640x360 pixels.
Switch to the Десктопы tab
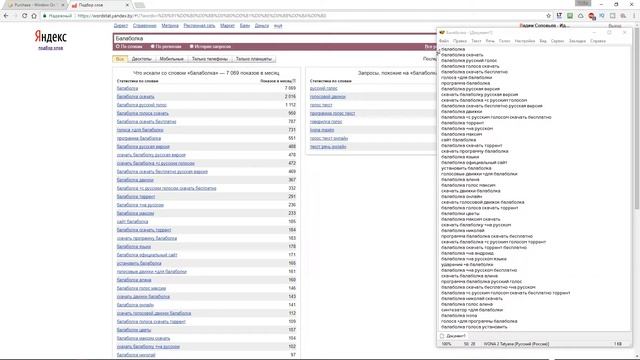(141, 59)
